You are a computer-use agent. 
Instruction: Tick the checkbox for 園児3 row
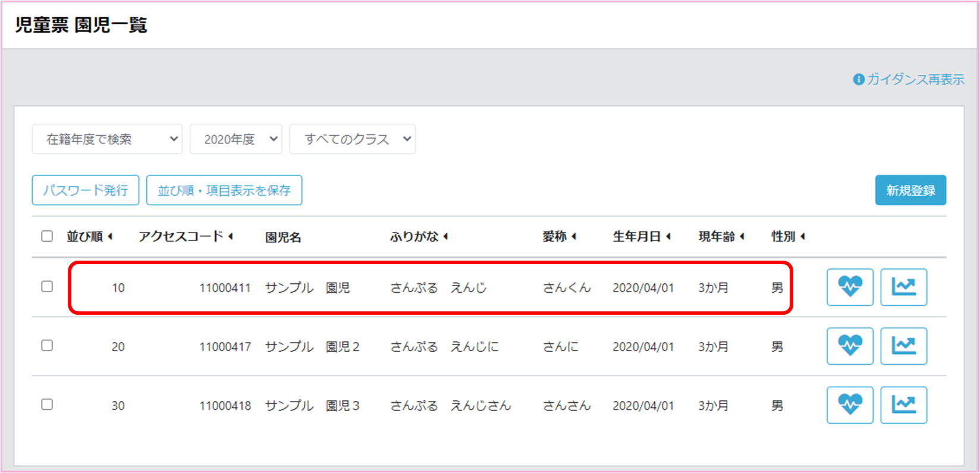(47, 405)
